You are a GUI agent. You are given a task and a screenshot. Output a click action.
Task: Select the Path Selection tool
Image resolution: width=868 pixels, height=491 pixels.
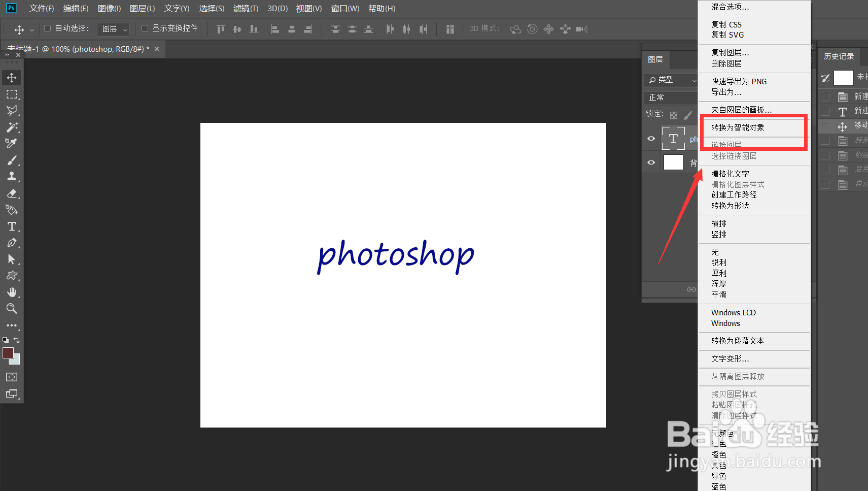pos(12,259)
